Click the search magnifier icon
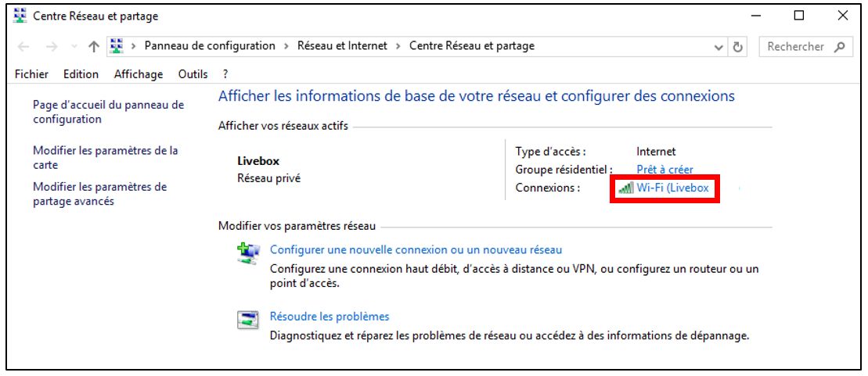The image size is (868, 376). (840, 46)
